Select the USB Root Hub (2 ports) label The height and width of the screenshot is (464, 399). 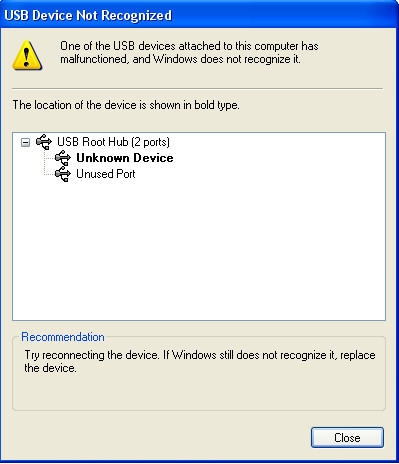[x=113, y=142]
